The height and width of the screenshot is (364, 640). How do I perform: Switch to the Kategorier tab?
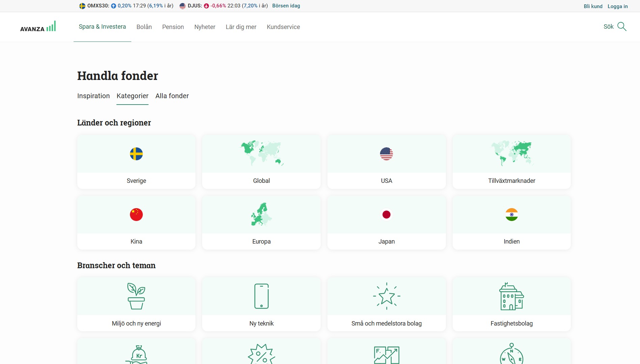click(133, 96)
